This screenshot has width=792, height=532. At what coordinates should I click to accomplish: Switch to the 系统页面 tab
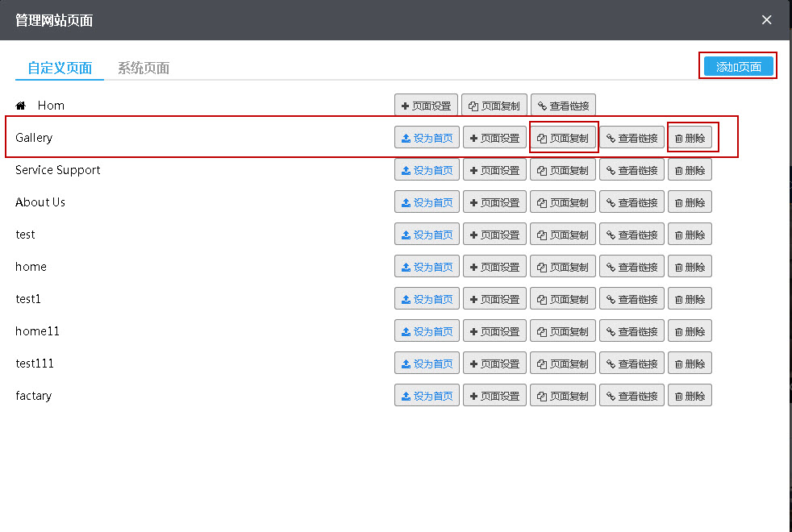coord(144,68)
